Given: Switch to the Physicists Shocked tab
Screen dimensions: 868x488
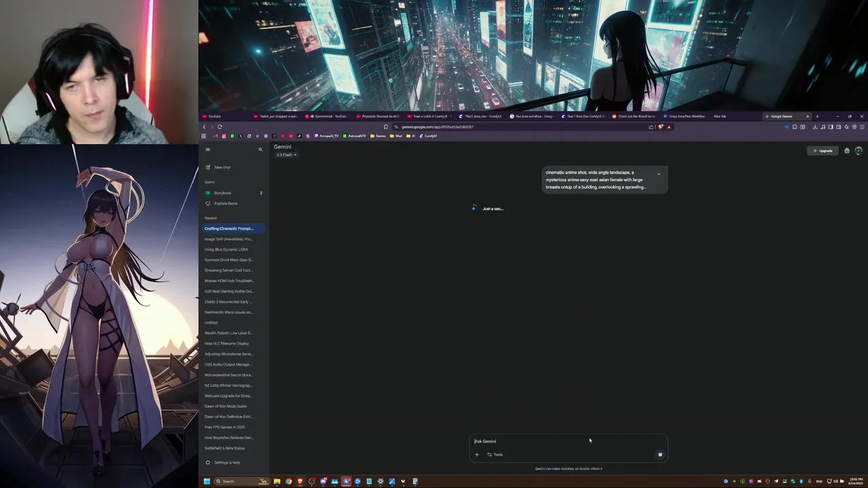Looking at the screenshot, I should tap(379, 116).
